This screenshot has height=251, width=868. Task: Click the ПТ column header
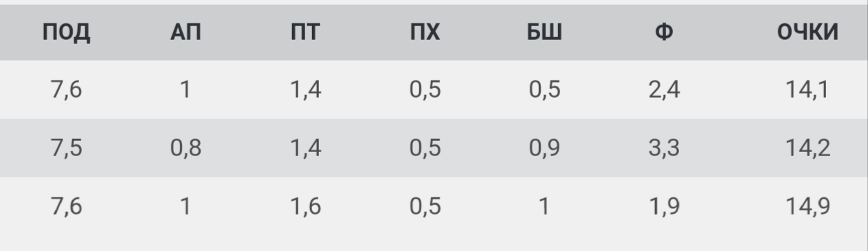pos(304,32)
